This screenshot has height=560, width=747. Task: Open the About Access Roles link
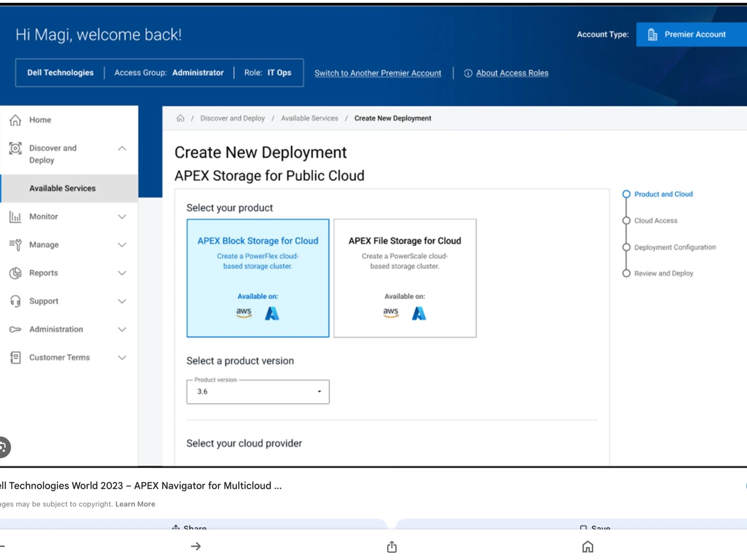click(x=512, y=73)
